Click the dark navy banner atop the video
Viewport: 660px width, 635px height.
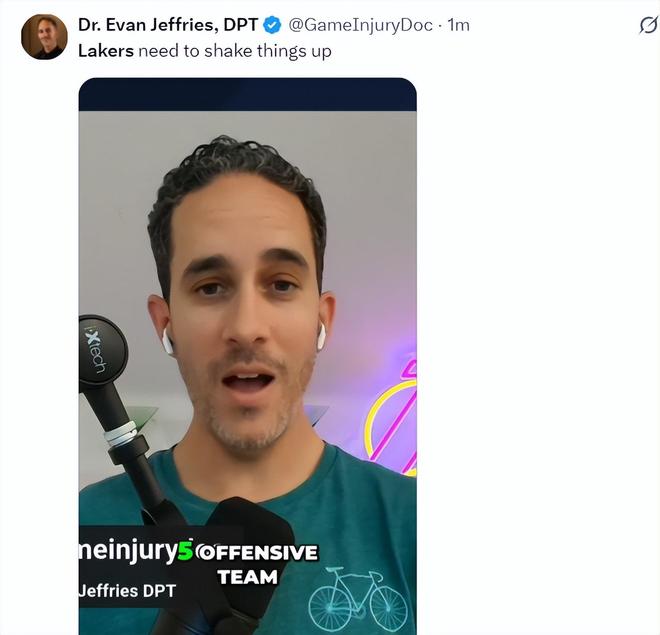(248, 94)
